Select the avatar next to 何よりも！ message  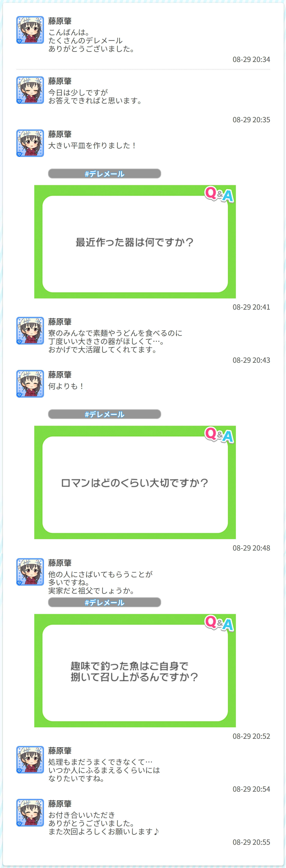(30, 384)
